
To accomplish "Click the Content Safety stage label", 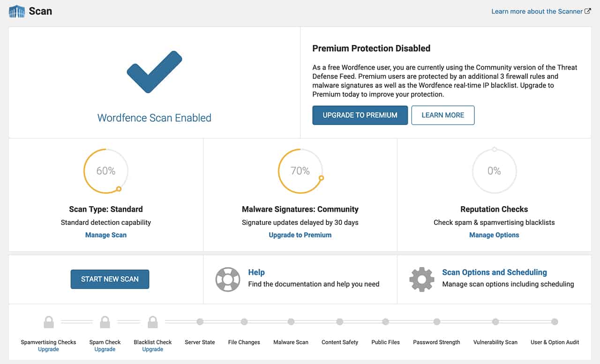I will click(x=340, y=342).
